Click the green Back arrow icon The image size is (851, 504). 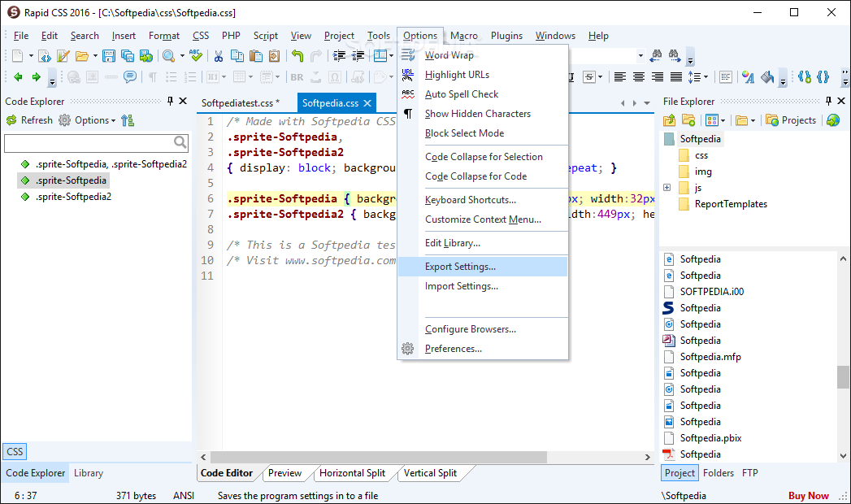point(18,77)
